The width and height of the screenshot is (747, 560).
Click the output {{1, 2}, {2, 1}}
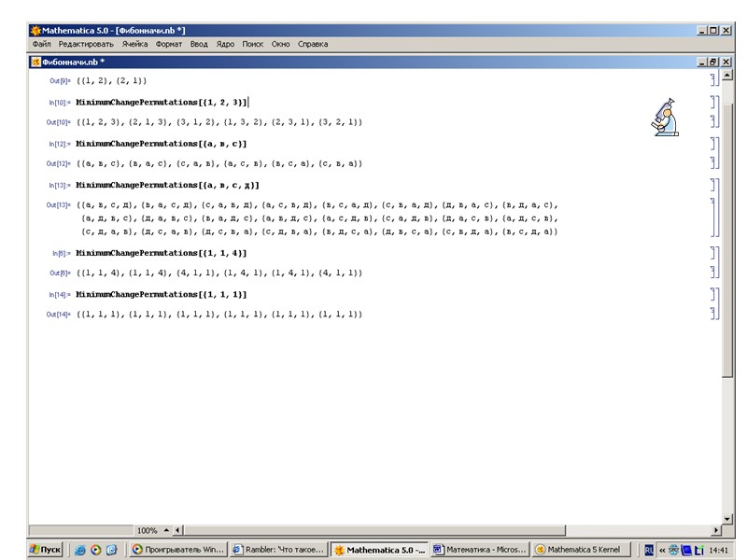[x=112, y=80]
